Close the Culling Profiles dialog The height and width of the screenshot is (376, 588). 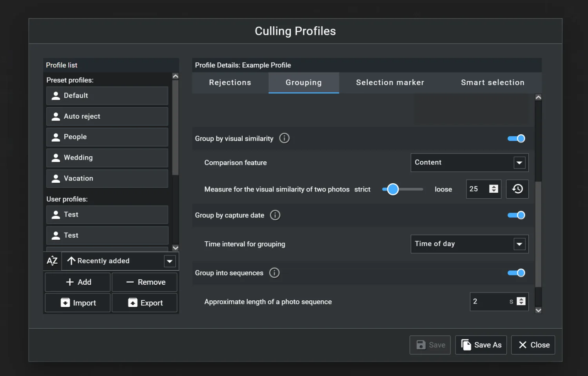(x=533, y=345)
